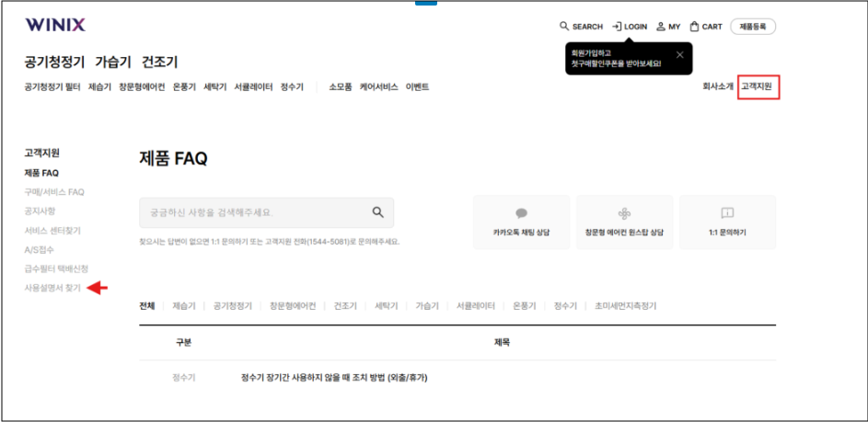
Task: Click the 제품등록 button
Action: coord(753,27)
